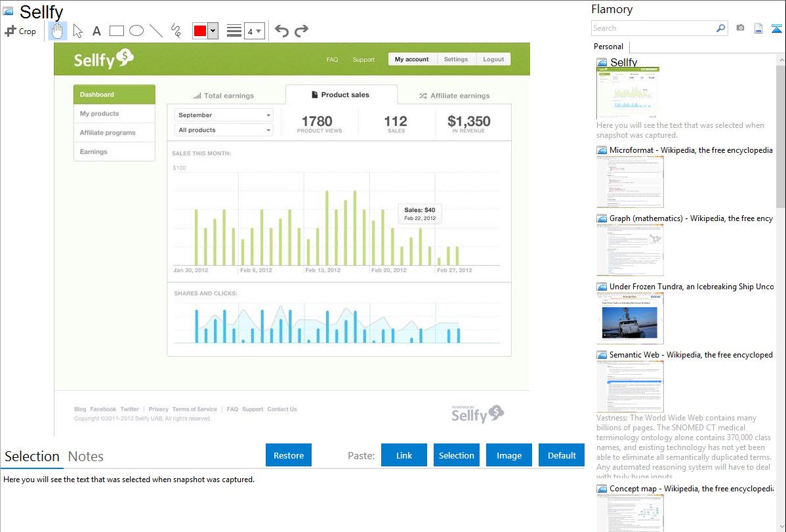Viewport: 786px width, 532px height.
Task: Open the All products dropdown
Action: pos(224,130)
